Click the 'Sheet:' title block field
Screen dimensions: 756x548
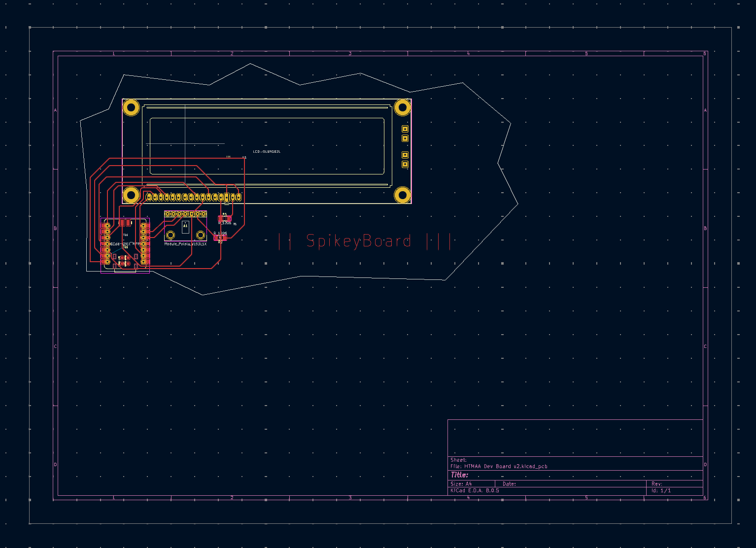coord(458,460)
